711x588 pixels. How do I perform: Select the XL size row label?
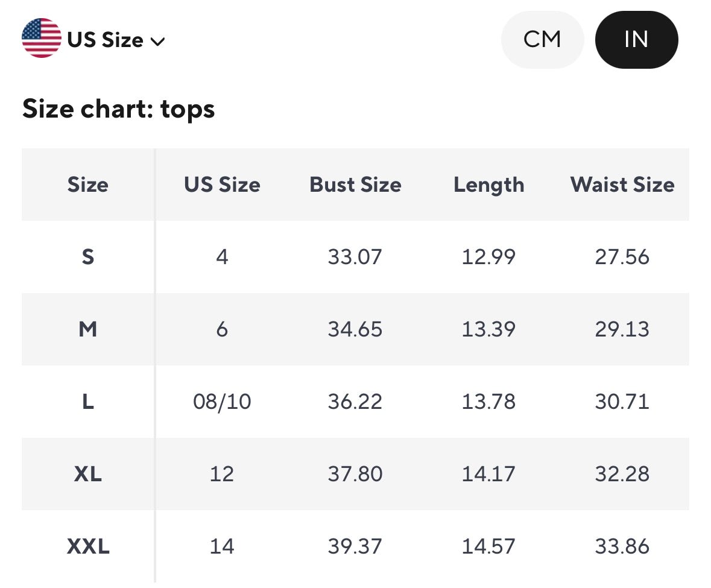coord(87,474)
